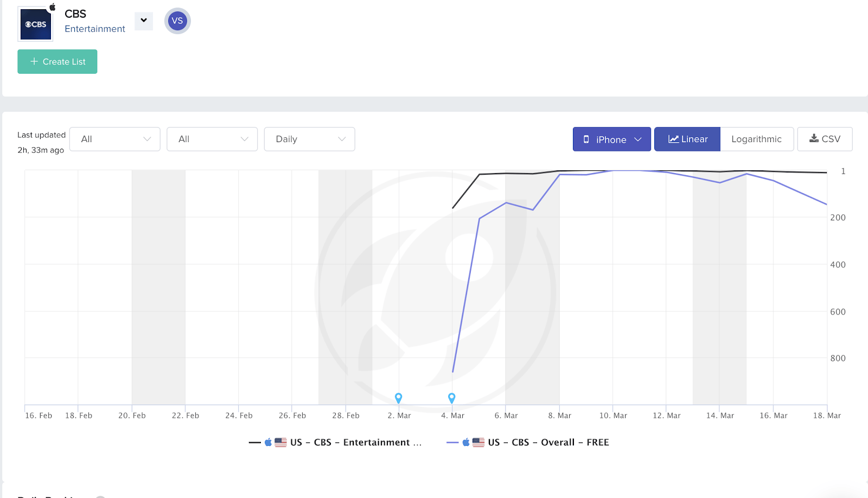Click the 28. Feb axis label

(346, 416)
